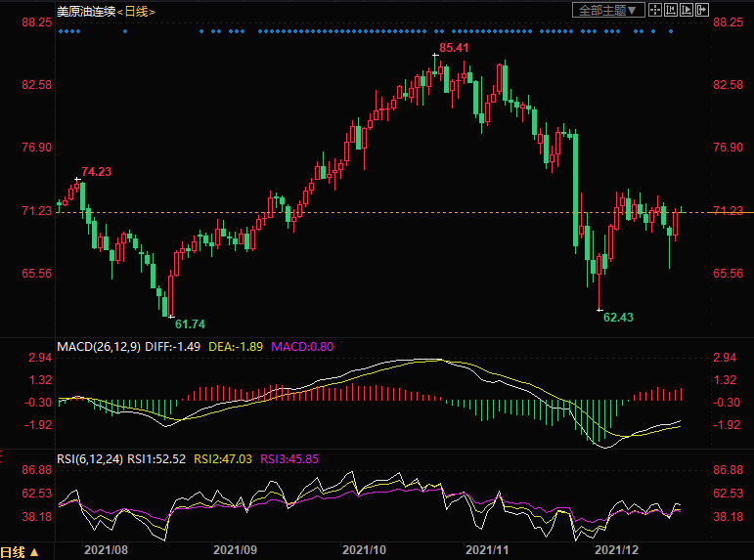Click the 74.23 peak price label
Image resolution: width=754 pixels, height=560 pixels.
point(96,172)
